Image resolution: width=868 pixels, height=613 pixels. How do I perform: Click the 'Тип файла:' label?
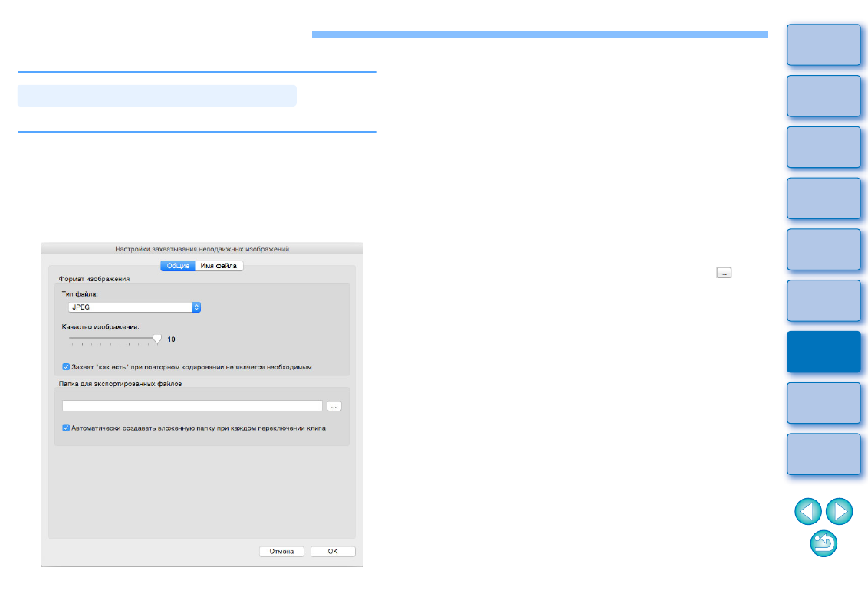pos(80,293)
